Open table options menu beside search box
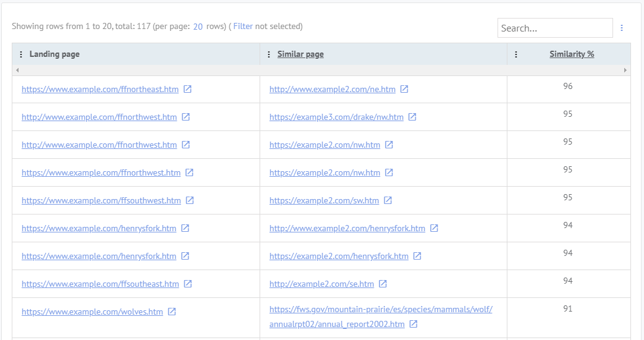 coord(621,28)
